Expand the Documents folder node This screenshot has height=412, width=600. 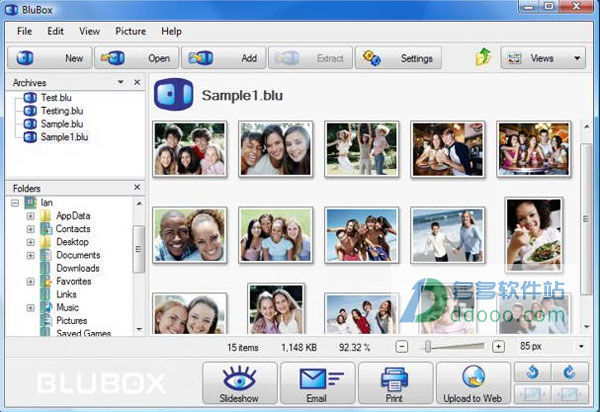pos(31,255)
